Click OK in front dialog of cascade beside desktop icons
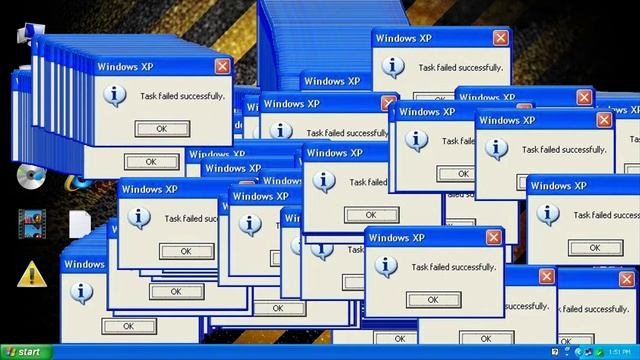640x360 pixels. [162, 129]
